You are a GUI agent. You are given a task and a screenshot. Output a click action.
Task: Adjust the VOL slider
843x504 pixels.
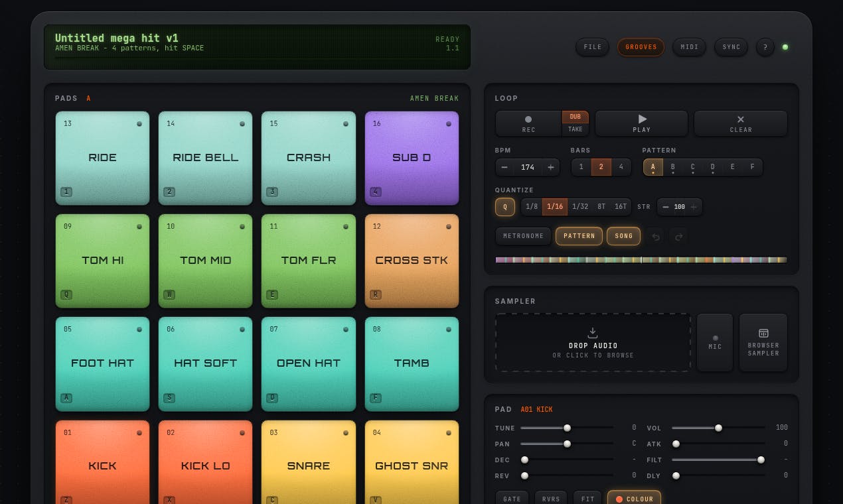coord(718,428)
